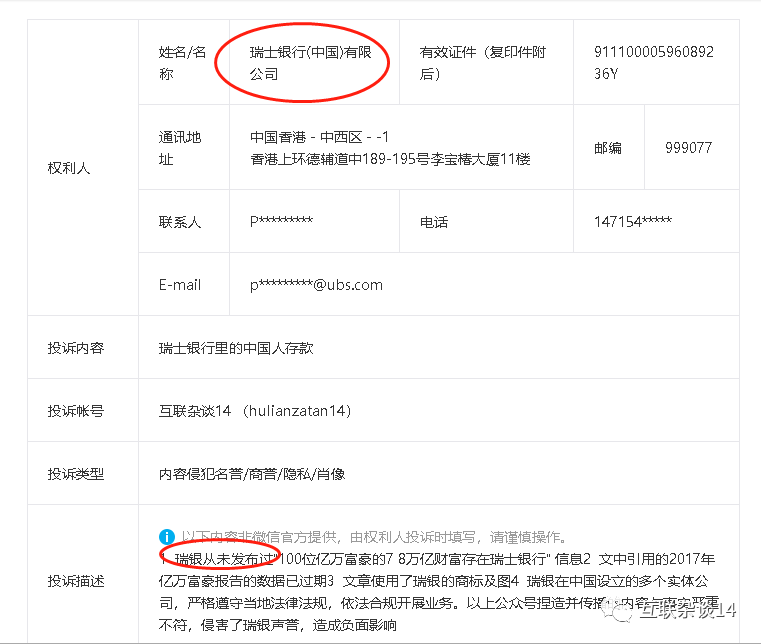Select account '互联杂谈14（hulianzatan14）'

point(255,411)
